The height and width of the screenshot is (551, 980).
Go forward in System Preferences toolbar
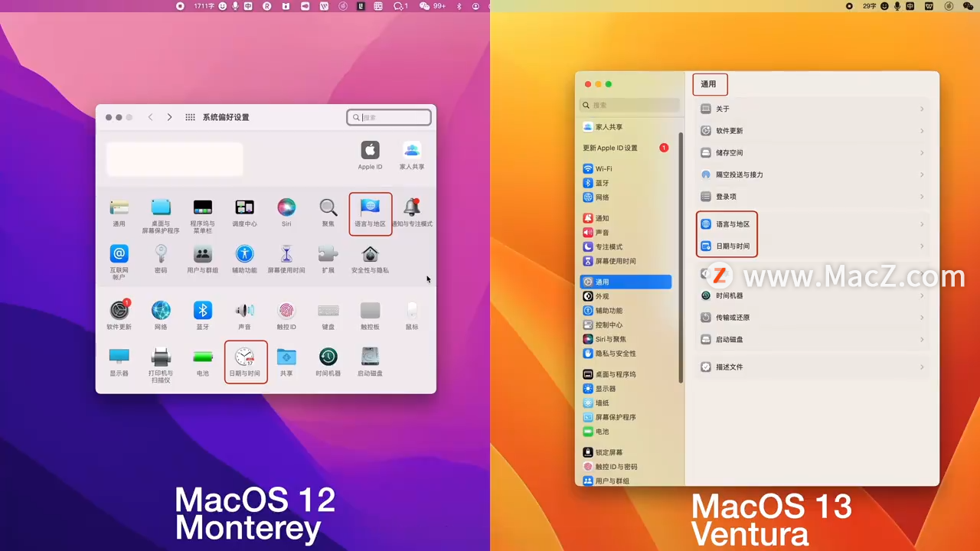(169, 117)
